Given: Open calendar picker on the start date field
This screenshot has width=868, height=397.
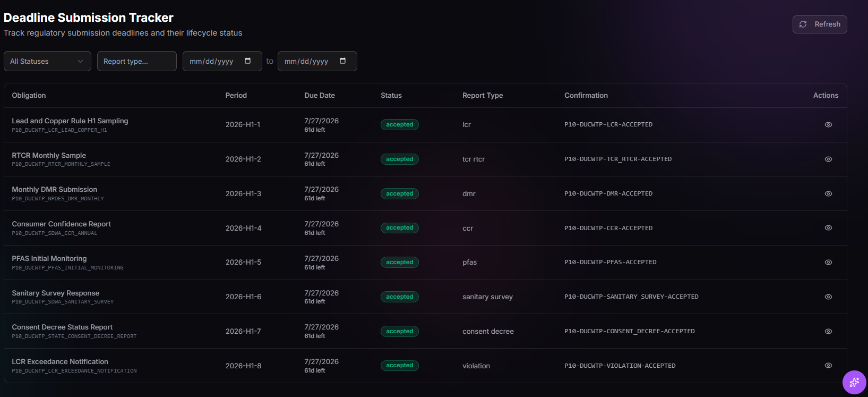Looking at the screenshot, I should (247, 61).
